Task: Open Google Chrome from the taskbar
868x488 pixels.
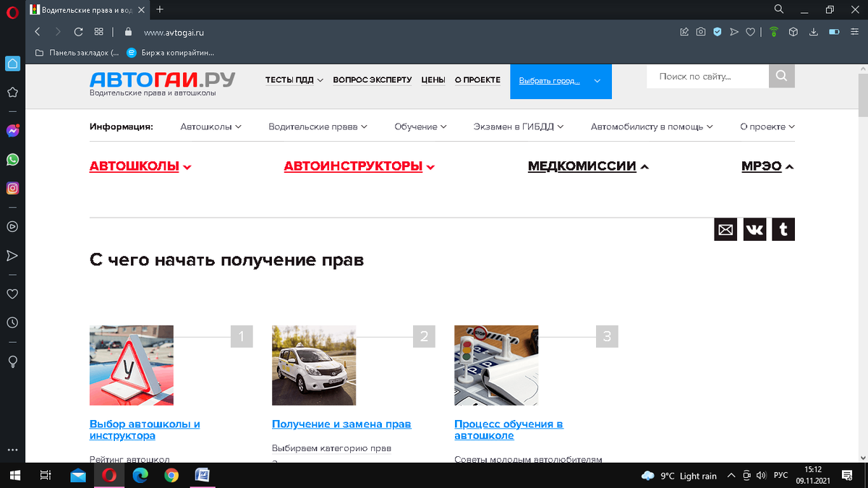Action: 171,475
